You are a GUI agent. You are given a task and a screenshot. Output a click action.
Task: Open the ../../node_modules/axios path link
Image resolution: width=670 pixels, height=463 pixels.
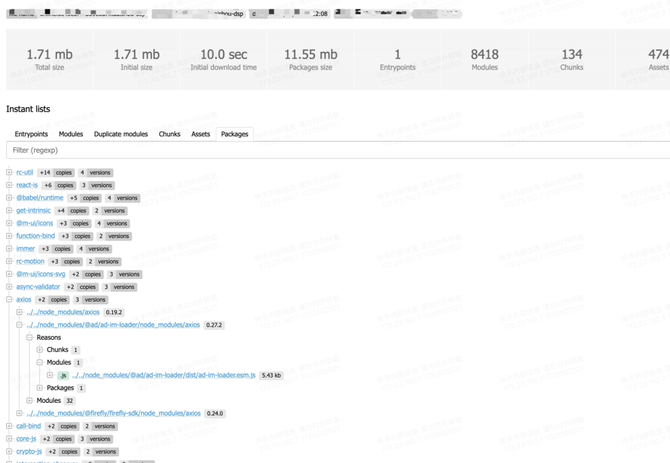(x=63, y=312)
